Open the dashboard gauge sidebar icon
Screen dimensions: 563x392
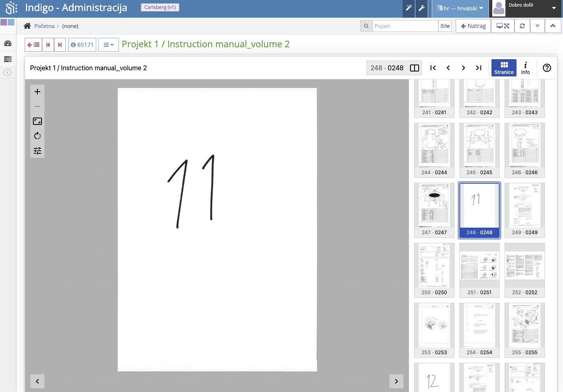pos(8,43)
